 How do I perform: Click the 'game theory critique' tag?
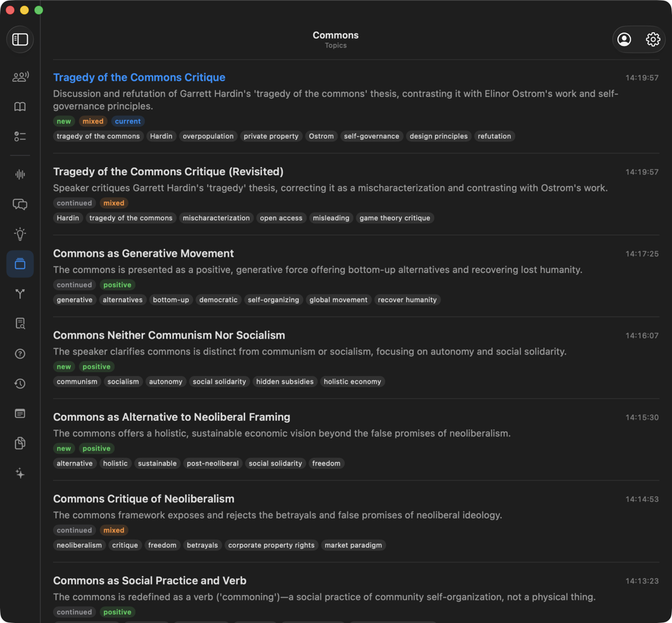[x=394, y=218]
